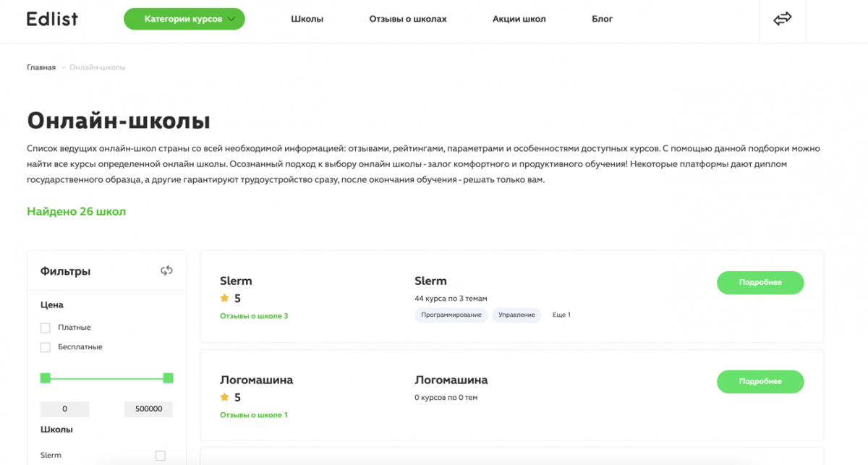Open Акции школ in the navigation

pyautogui.click(x=519, y=19)
